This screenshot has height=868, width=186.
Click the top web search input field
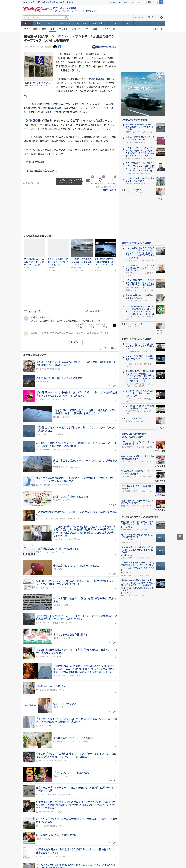(x=138, y=2)
